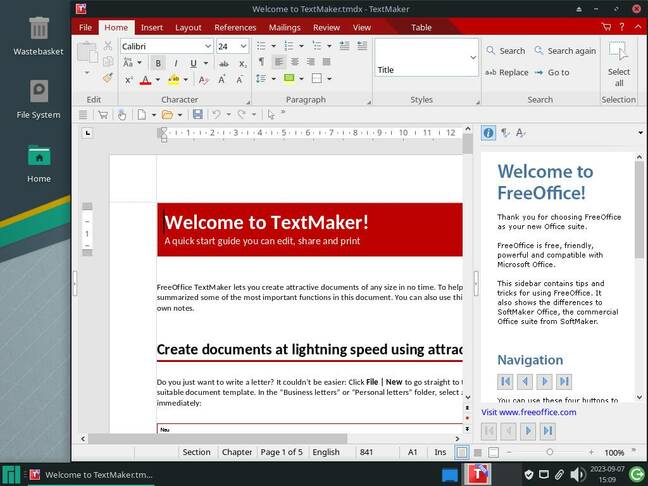Click the Select all button
Image resolution: width=648 pixels, height=486 pixels.
(x=619, y=65)
